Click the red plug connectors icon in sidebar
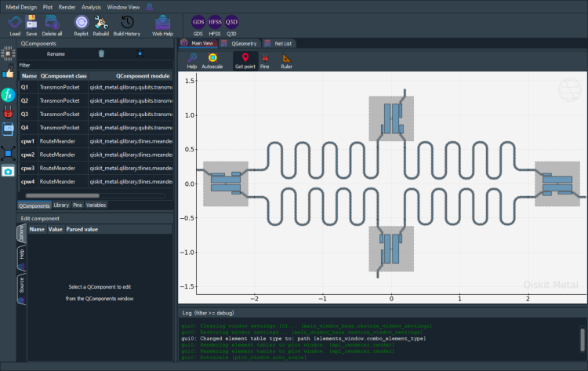This screenshot has width=588, height=371. pos(8,112)
